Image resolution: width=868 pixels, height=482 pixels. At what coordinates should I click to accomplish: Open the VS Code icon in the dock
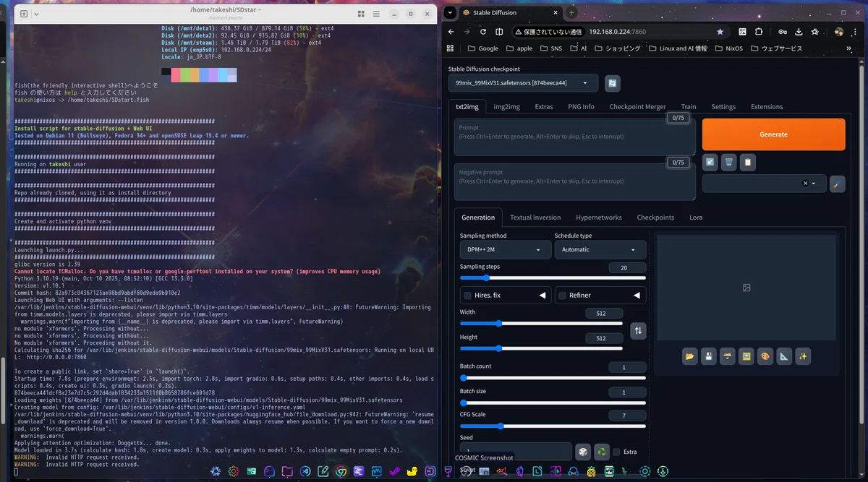point(305,471)
